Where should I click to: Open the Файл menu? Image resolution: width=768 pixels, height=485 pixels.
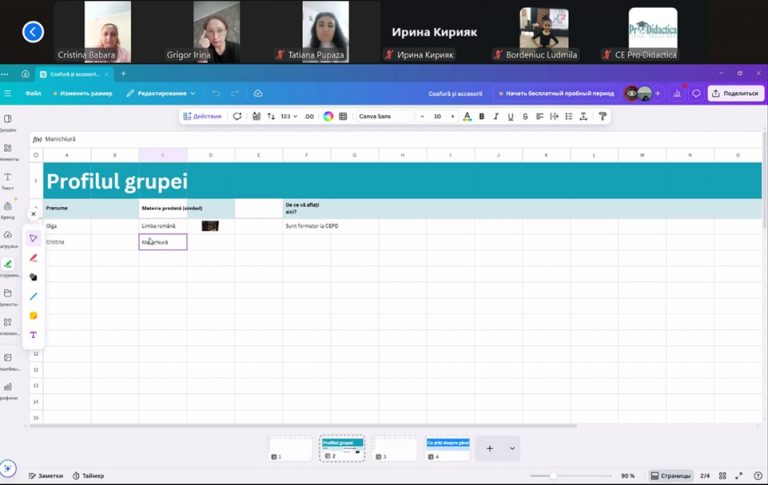(x=33, y=93)
